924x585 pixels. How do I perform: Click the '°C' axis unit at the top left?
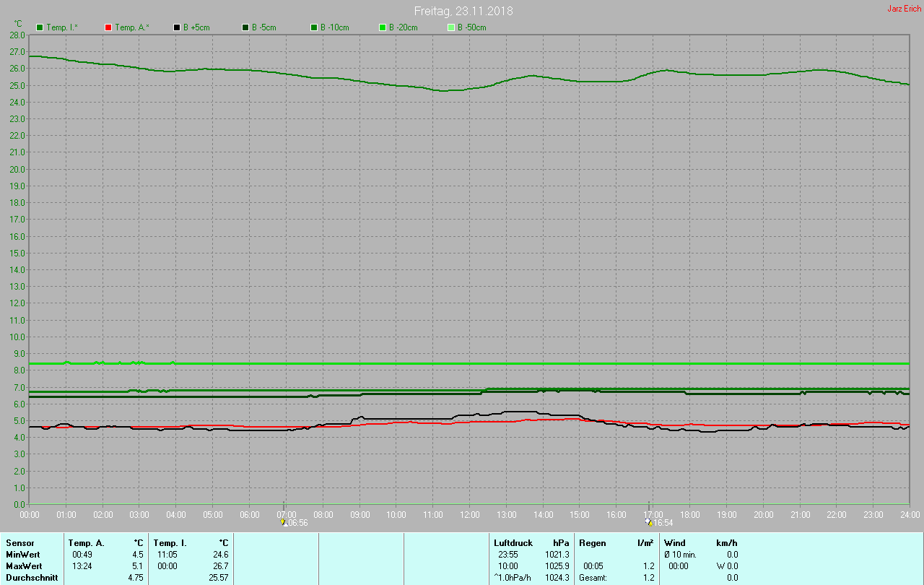(18, 24)
